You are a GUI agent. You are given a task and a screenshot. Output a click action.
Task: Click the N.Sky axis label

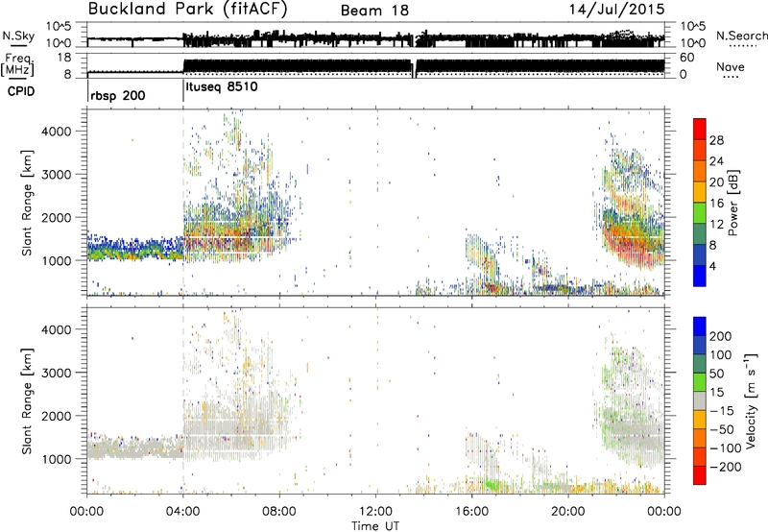[x=18, y=36]
